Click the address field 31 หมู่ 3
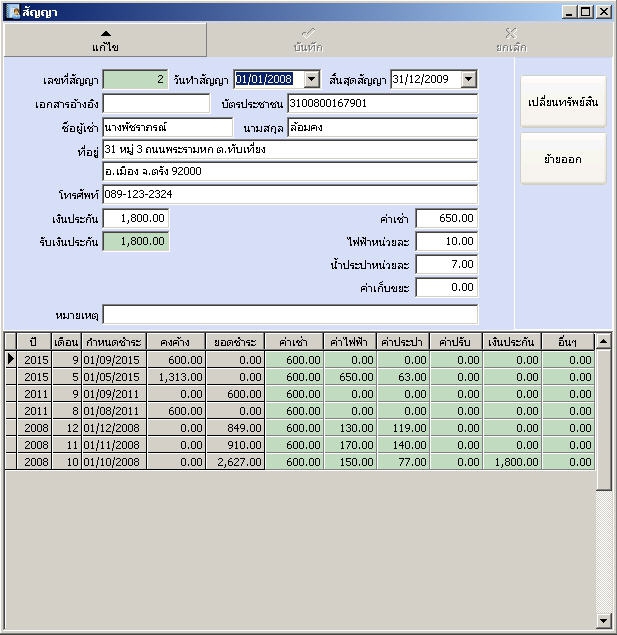The height and width of the screenshot is (635, 617). [x=290, y=150]
